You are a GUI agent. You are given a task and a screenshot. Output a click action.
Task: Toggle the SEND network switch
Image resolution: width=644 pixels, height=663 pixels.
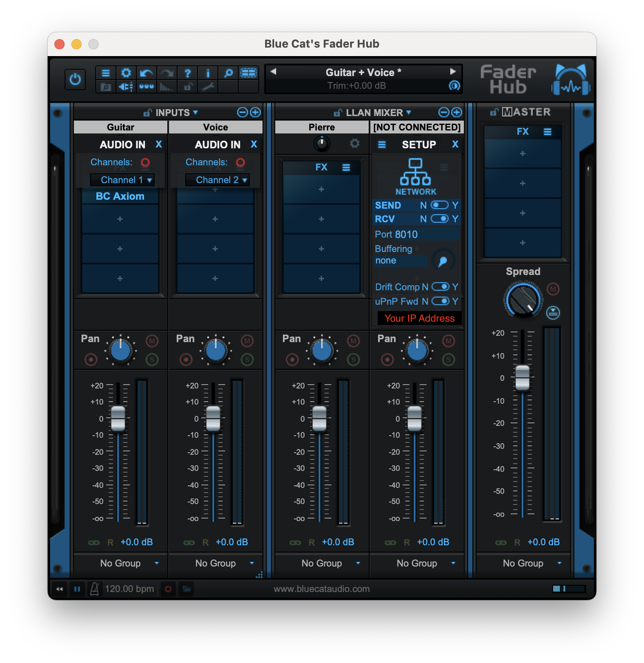440,205
